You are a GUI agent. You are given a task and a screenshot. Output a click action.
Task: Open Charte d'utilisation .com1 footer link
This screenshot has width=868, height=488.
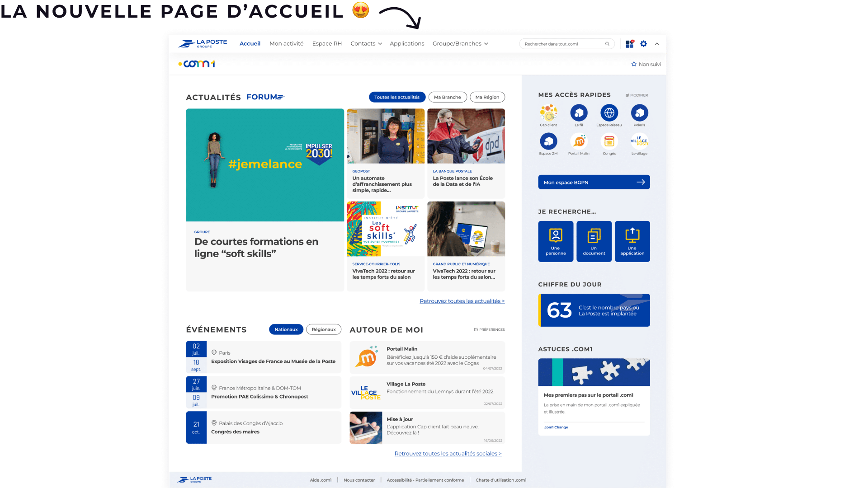(501, 480)
